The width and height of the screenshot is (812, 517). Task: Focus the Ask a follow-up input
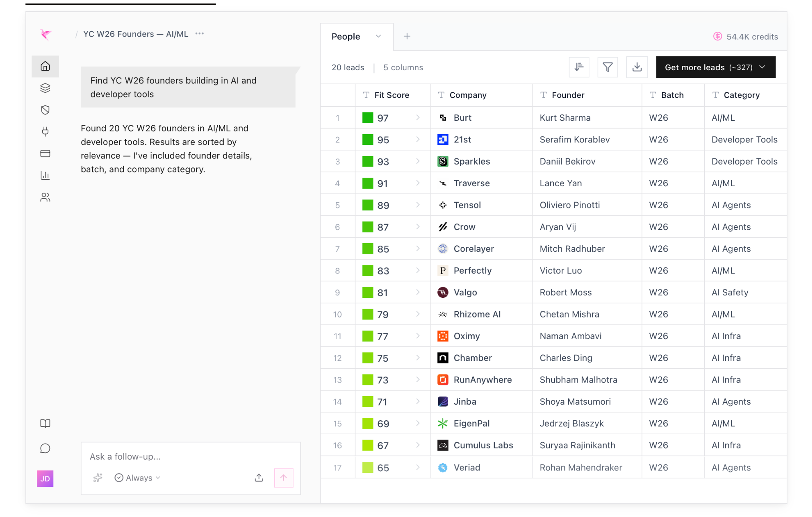[x=190, y=456]
